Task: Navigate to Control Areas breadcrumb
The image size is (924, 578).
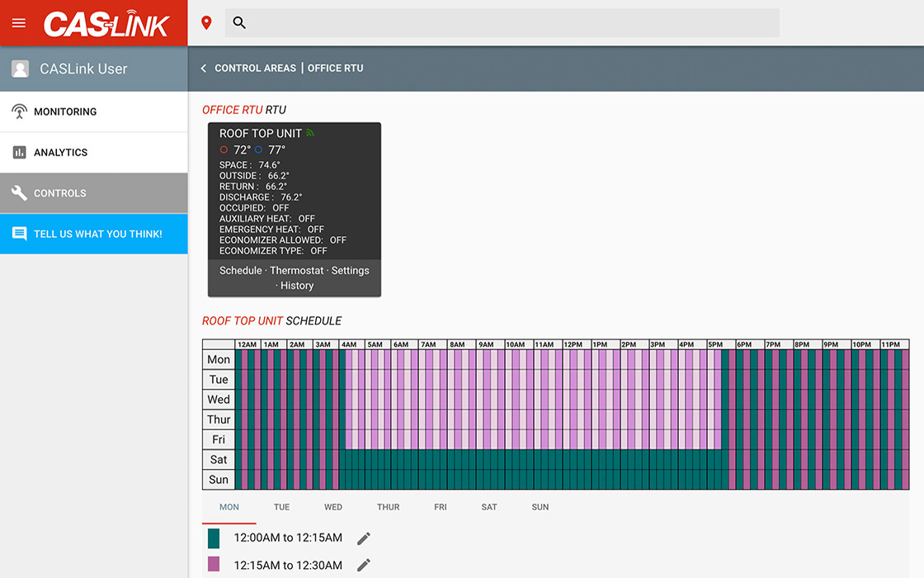Action: pos(255,69)
